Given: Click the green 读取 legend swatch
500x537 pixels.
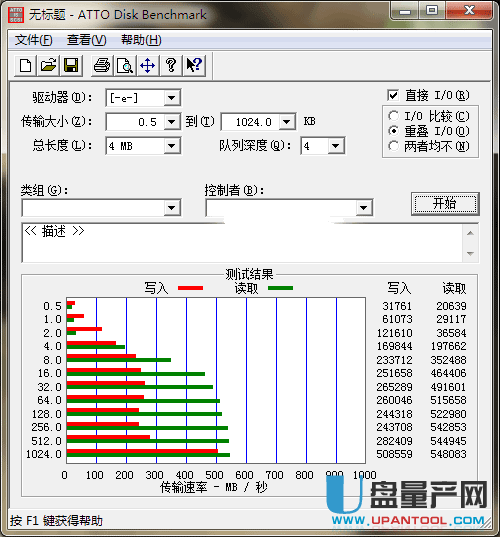Looking at the screenshot, I should (280, 288).
